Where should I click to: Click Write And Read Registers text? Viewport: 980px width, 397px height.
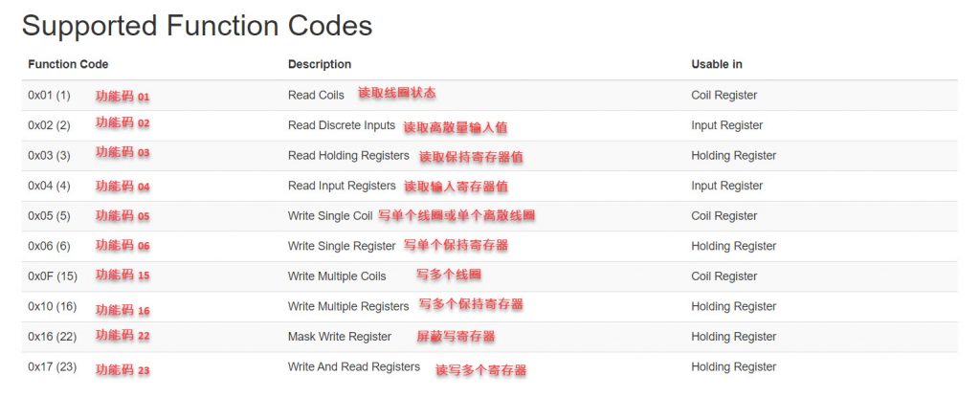pos(354,367)
